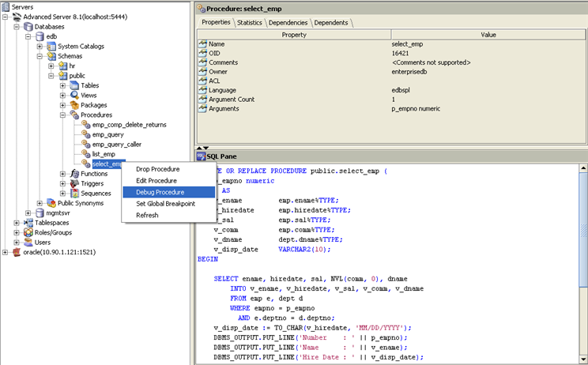588x365 pixels.
Task: Expand the hr schema node
Action: pos(51,66)
